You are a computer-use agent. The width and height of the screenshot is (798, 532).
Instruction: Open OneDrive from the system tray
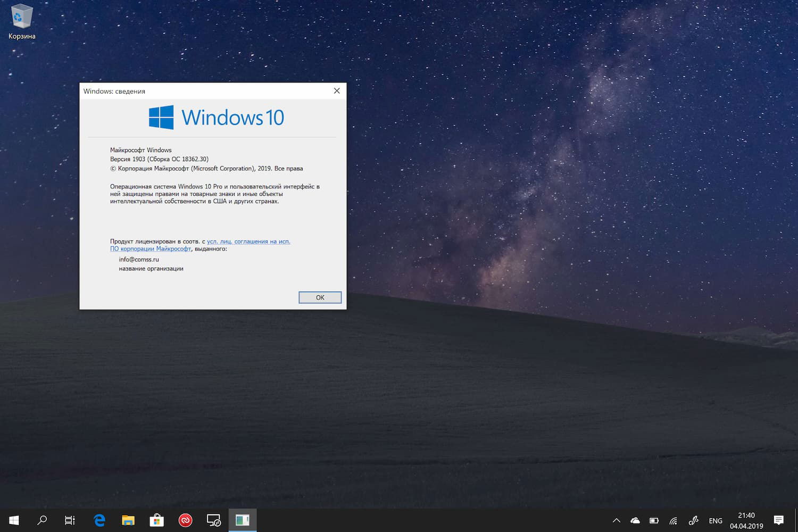pyautogui.click(x=635, y=520)
